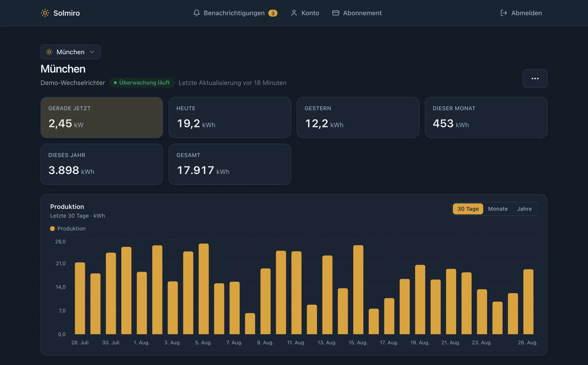Select the Gerade Jetzt 2,45 kW card

click(102, 118)
